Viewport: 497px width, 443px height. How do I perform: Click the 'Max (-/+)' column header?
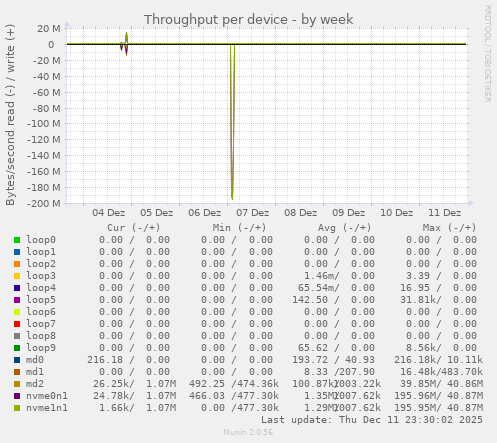449,228
